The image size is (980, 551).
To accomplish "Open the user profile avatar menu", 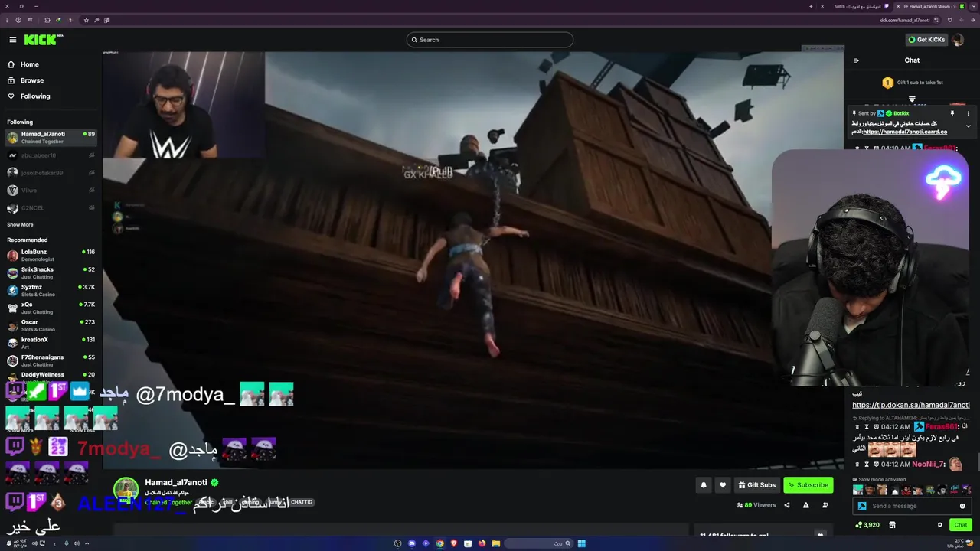I will click(x=958, y=40).
